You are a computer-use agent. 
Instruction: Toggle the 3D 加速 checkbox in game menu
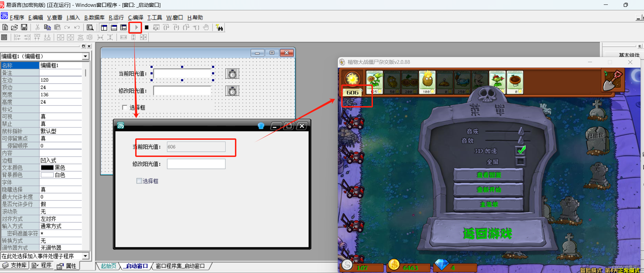click(521, 150)
